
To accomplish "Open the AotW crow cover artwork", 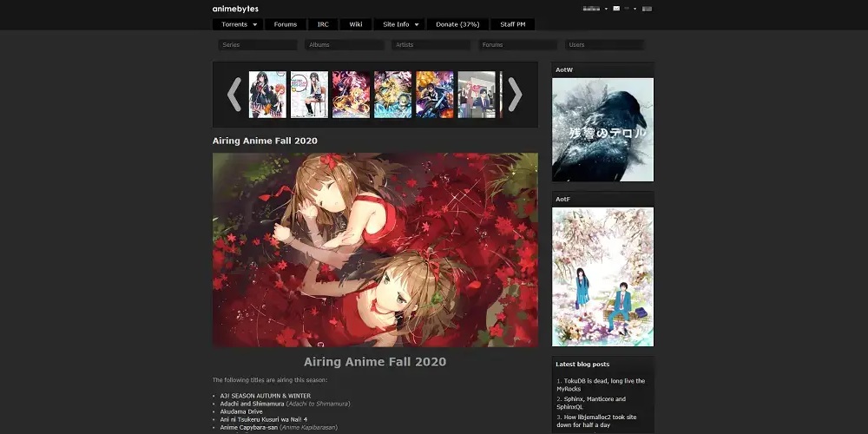I will coord(603,129).
